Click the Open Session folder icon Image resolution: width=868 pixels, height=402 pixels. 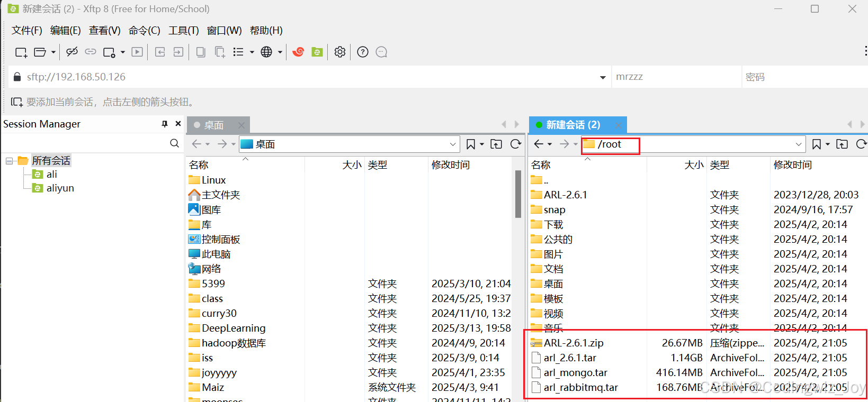click(x=40, y=52)
